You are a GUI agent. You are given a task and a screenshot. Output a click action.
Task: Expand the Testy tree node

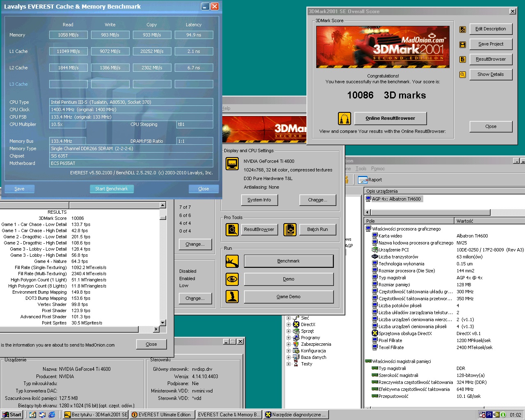coord(288,364)
